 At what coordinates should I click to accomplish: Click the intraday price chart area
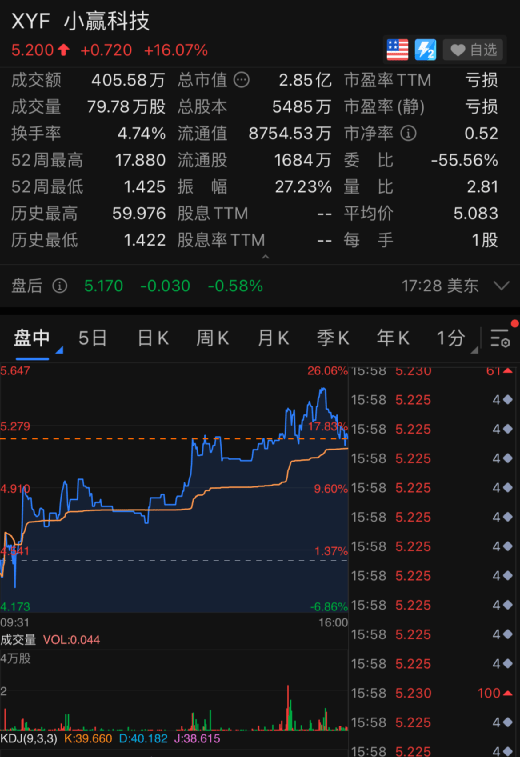coord(174,488)
